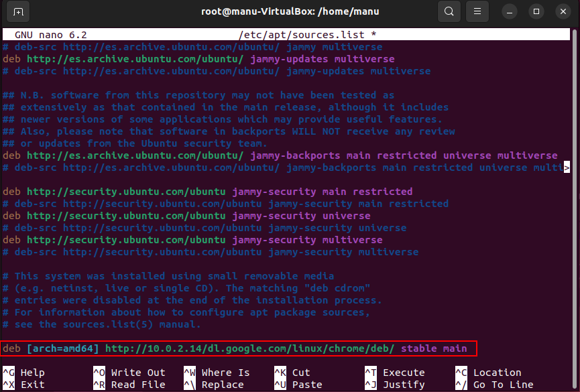Click the ^K Cut shortcut

click(x=292, y=373)
